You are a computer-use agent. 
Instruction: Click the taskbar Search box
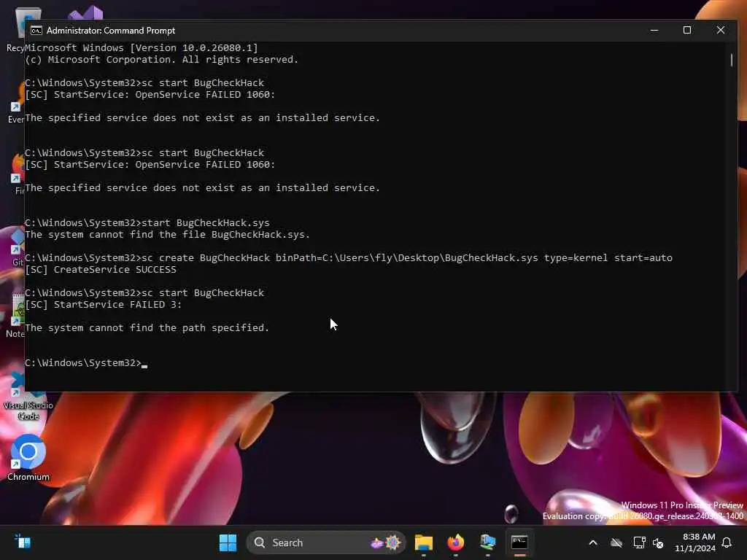coord(326,542)
